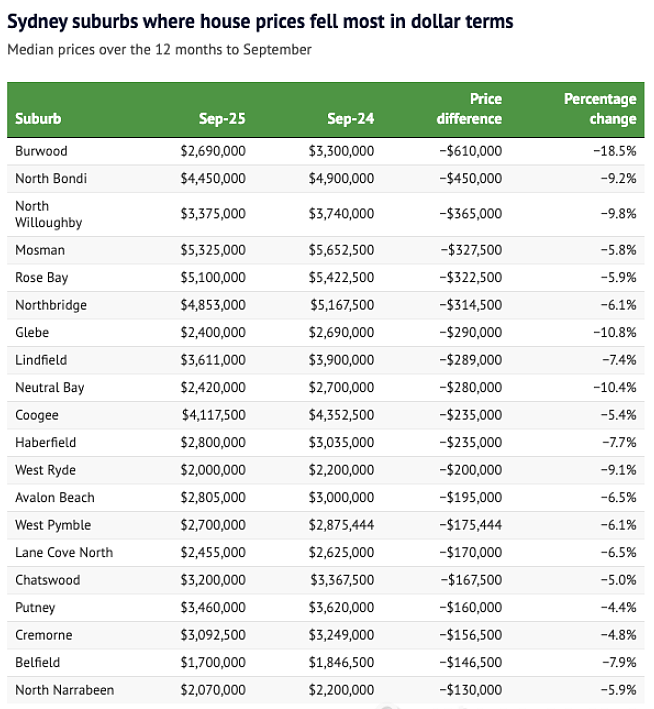Viewport: 654px width, 709px height.
Task: Select the Burwood suburb row
Action: tap(326, 151)
